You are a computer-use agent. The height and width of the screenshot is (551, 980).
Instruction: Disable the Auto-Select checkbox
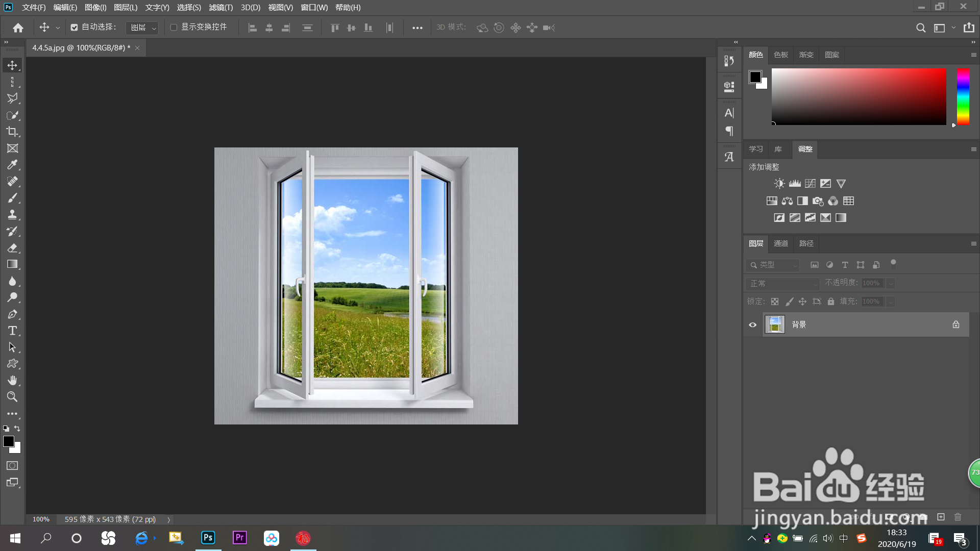[74, 28]
